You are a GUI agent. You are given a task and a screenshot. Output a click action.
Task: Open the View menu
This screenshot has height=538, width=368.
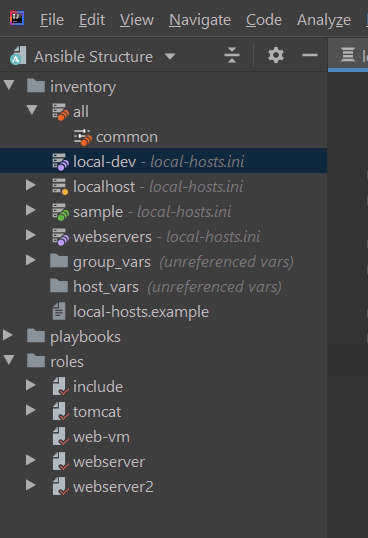point(136,20)
